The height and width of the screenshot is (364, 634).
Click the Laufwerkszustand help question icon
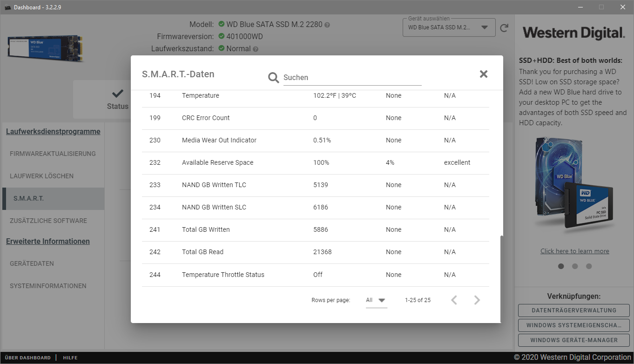(x=256, y=49)
